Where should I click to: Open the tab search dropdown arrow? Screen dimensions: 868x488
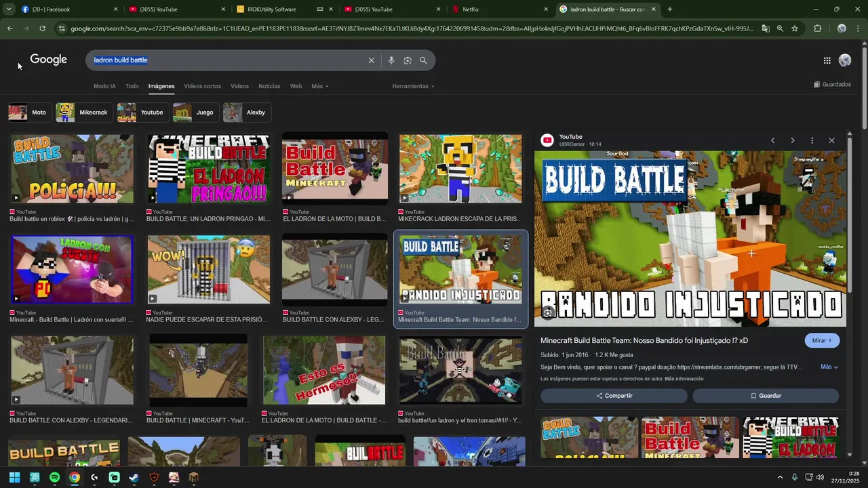[9, 9]
